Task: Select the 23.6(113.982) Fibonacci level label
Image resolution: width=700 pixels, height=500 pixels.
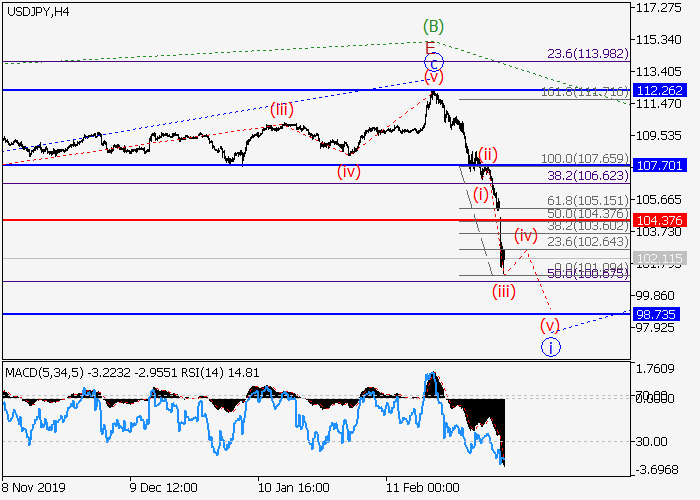Action: [587, 54]
